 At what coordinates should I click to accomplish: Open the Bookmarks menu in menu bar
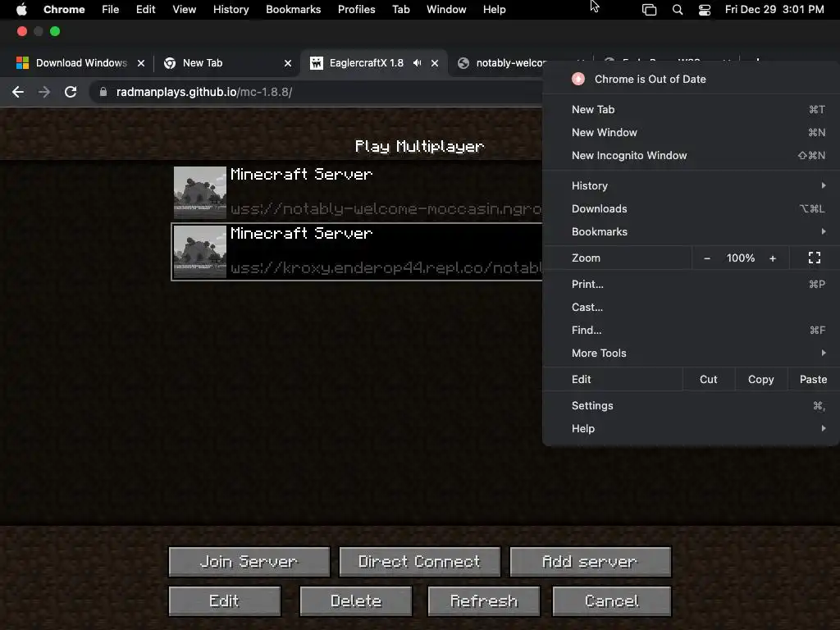[293, 10]
